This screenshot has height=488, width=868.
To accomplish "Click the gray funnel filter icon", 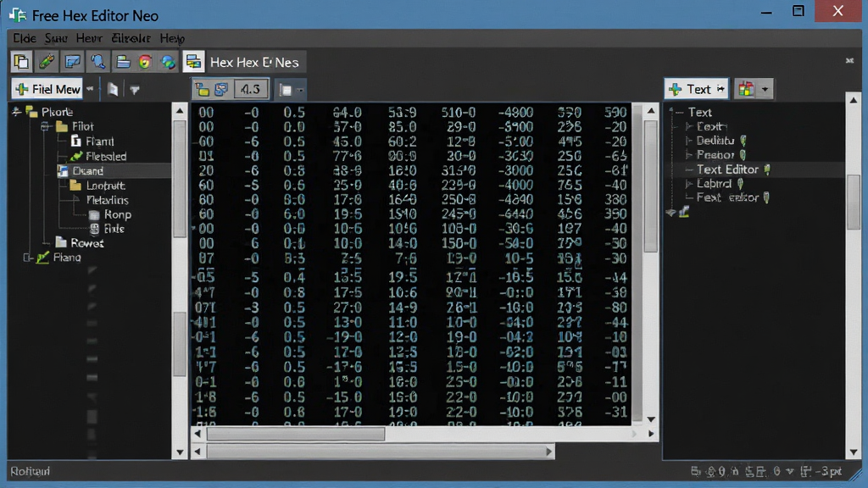I will pos(135,89).
